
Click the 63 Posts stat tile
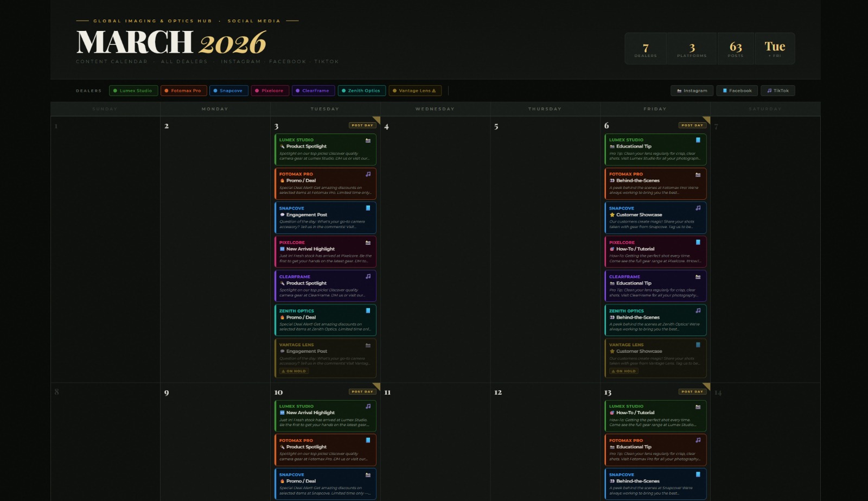pos(736,49)
